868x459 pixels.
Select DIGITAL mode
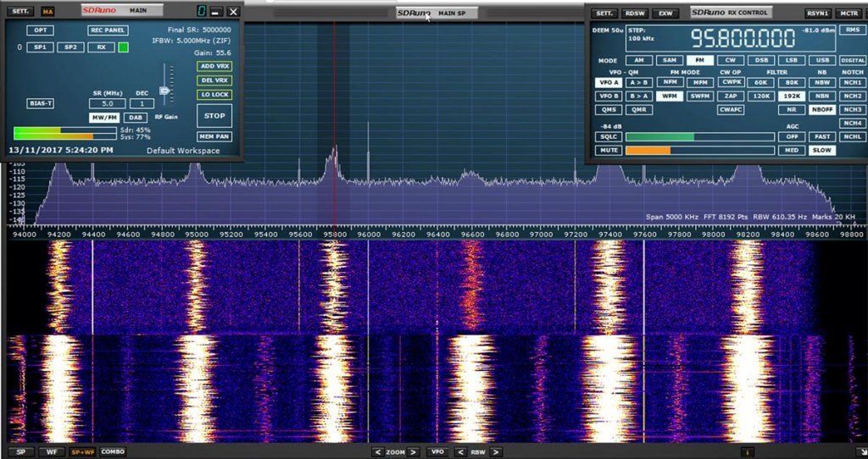tap(853, 60)
